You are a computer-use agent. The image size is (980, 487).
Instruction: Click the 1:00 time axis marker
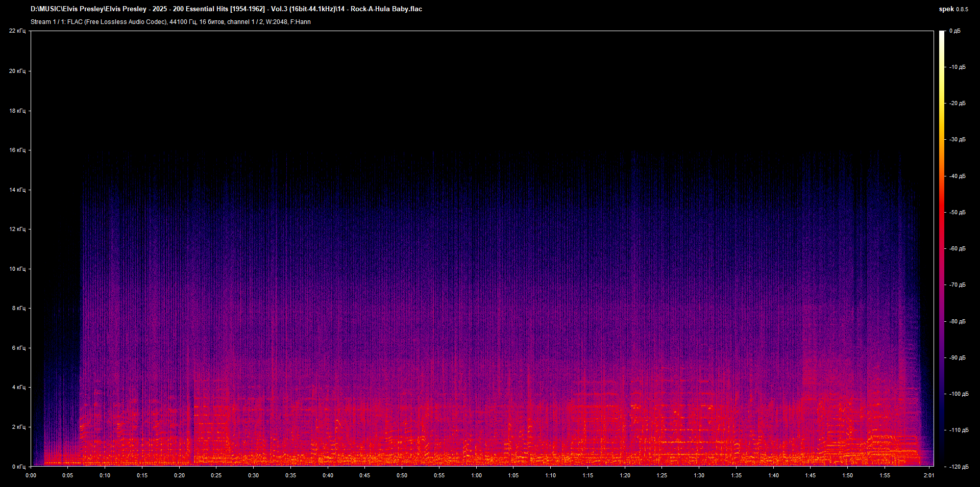click(476, 475)
